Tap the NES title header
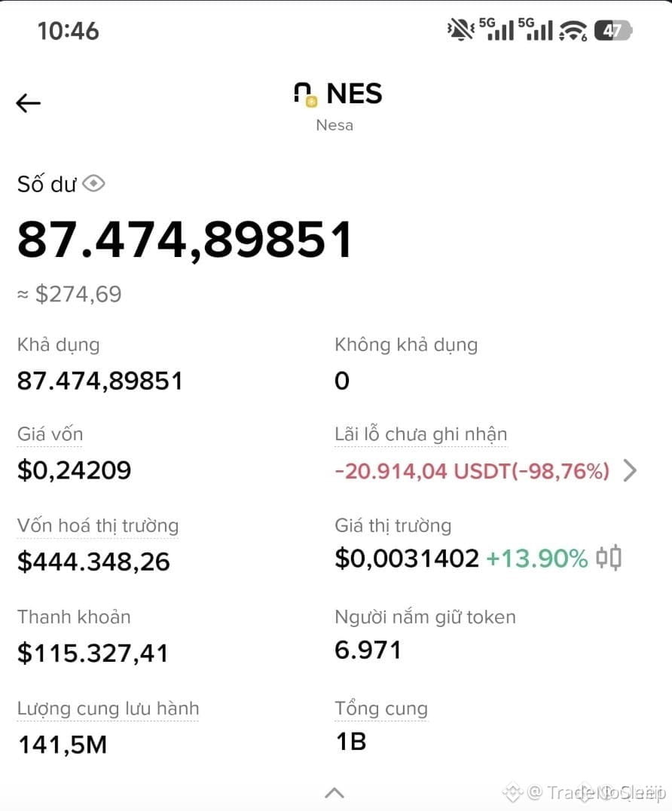Viewport: 672px width, 811px height. [354, 93]
